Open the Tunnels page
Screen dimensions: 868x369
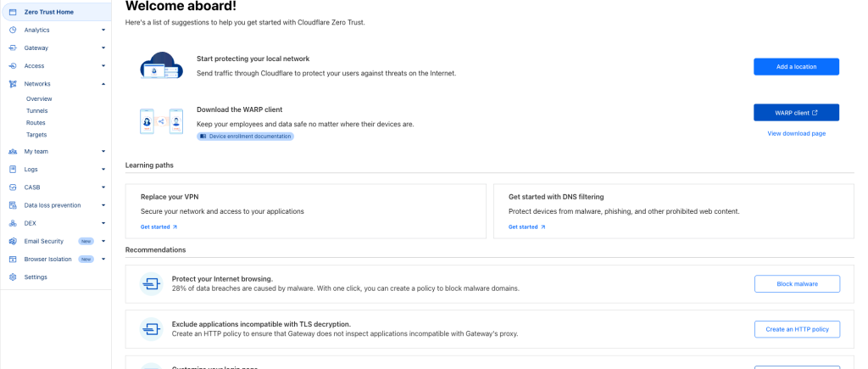coord(37,111)
